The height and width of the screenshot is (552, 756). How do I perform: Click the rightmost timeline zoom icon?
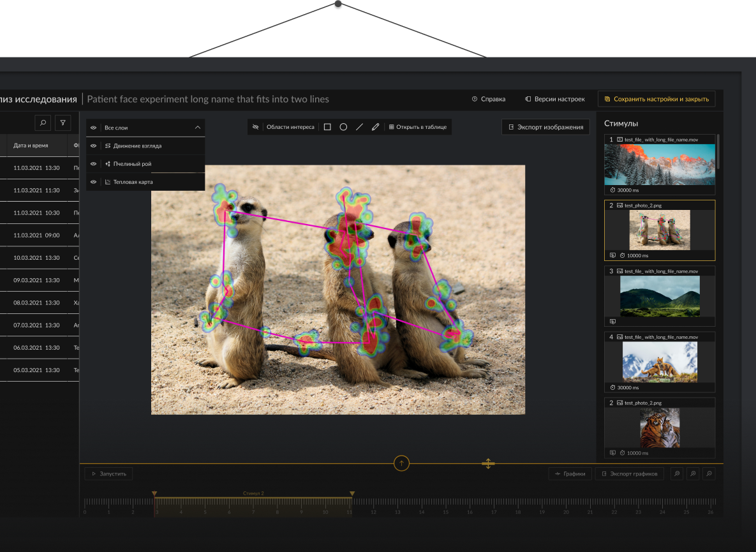(708, 474)
